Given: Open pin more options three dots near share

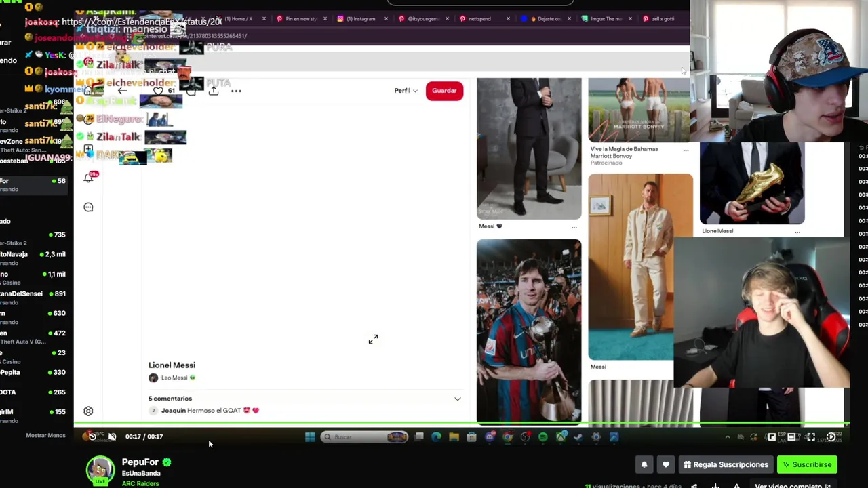Looking at the screenshot, I should (x=236, y=91).
